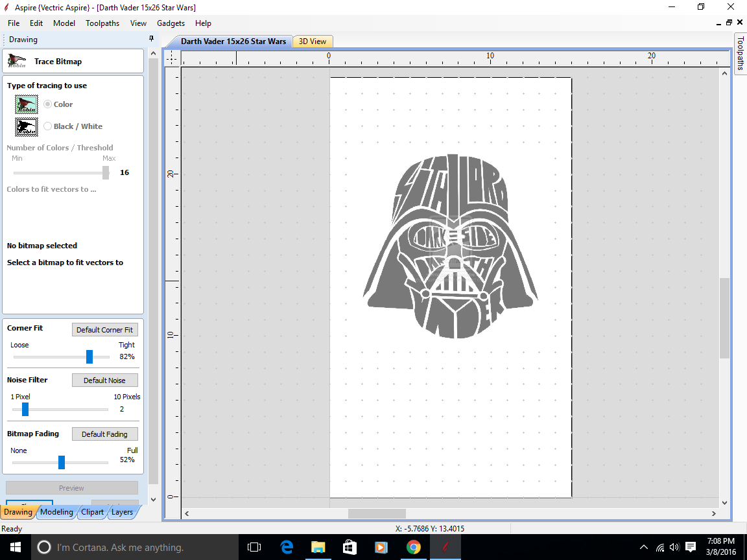The height and width of the screenshot is (560, 747).
Task: Switch to the Layers tab
Action: [x=122, y=511]
